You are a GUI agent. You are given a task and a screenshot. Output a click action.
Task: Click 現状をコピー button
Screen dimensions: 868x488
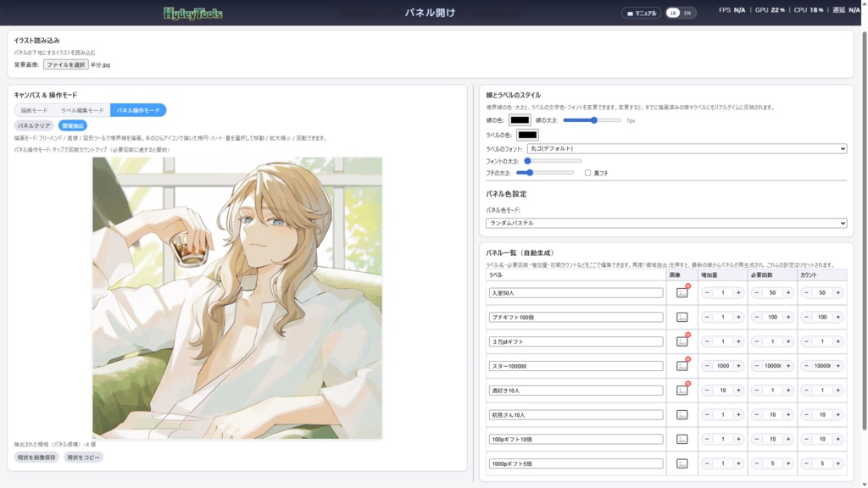pos(83,457)
